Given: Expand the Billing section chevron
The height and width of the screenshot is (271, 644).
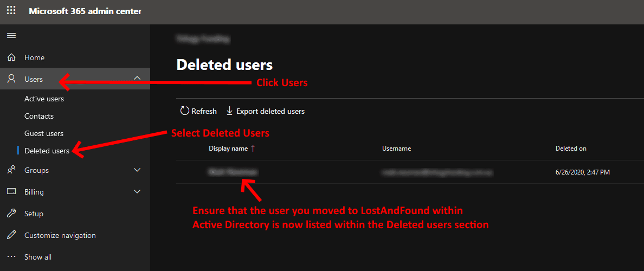Looking at the screenshot, I should [x=138, y=192].
